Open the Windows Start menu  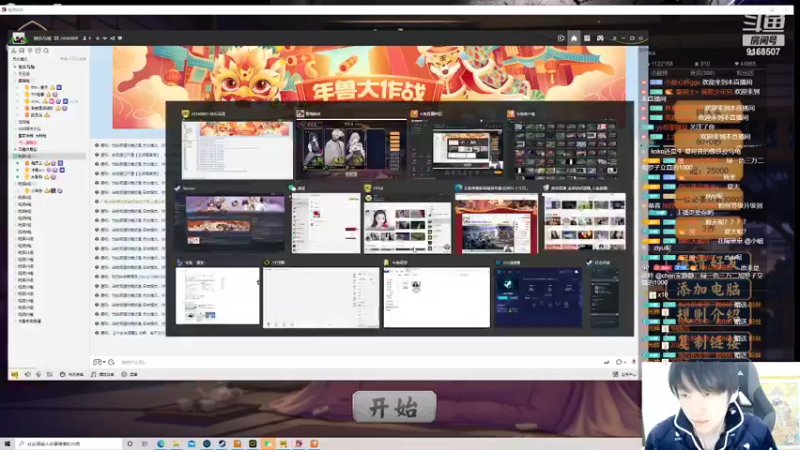pyautogui.click(x=7, y=444)
